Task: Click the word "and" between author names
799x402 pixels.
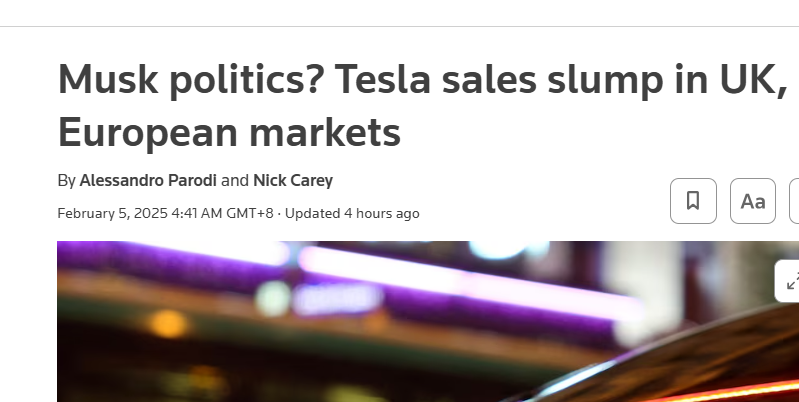Action: [x=234, y=181]
